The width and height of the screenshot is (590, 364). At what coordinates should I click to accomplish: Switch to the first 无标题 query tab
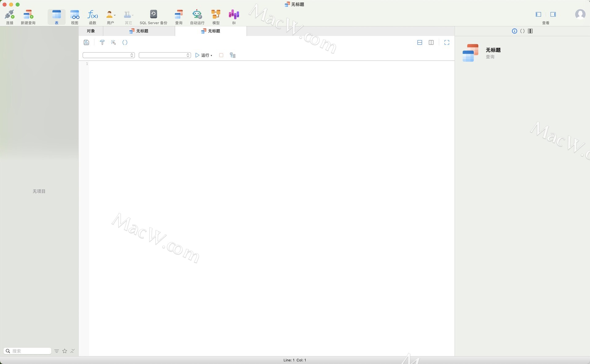pos(139,31)
